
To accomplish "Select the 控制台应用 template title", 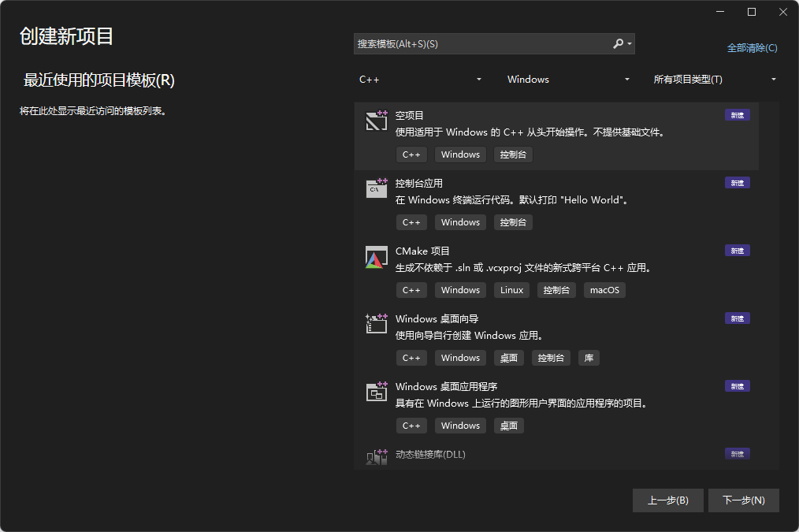I will click(419, 184).
